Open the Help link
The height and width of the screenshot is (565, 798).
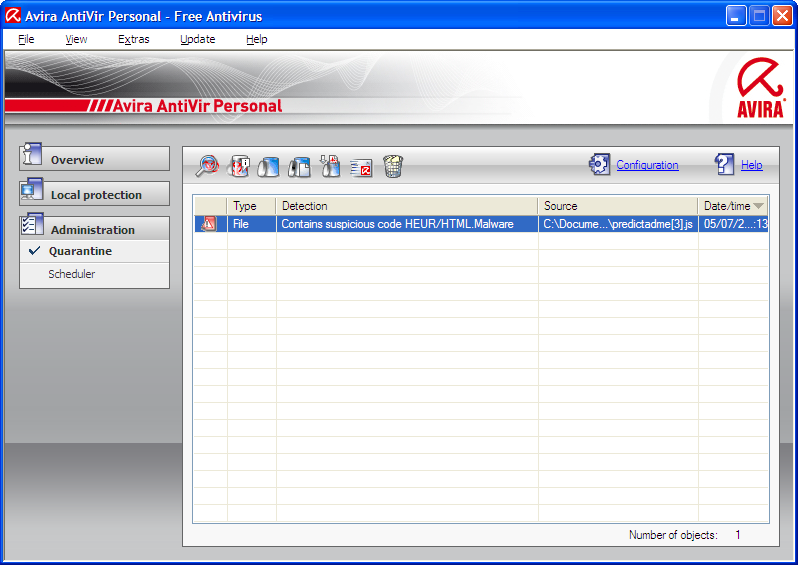751,166
